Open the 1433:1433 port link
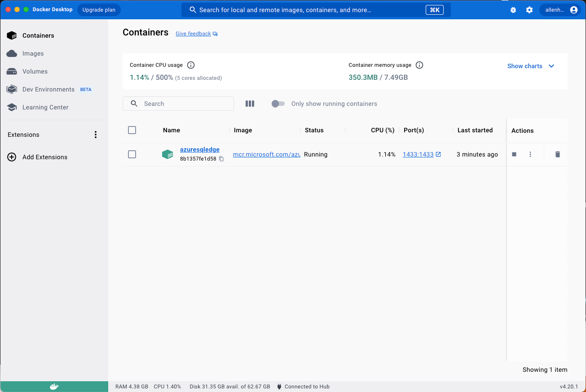 [418, 154]
